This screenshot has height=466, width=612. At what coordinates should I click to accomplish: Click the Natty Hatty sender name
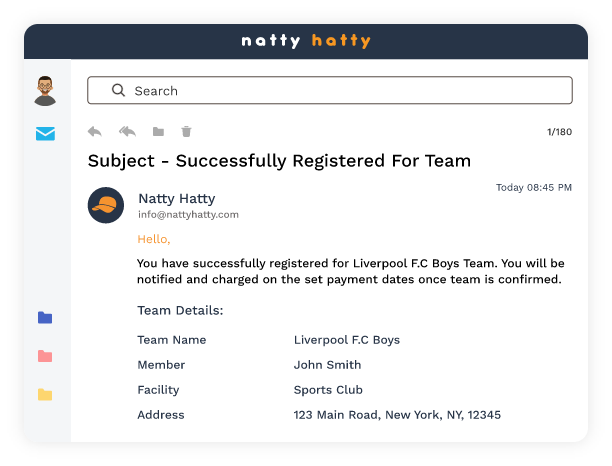[176, 198]
